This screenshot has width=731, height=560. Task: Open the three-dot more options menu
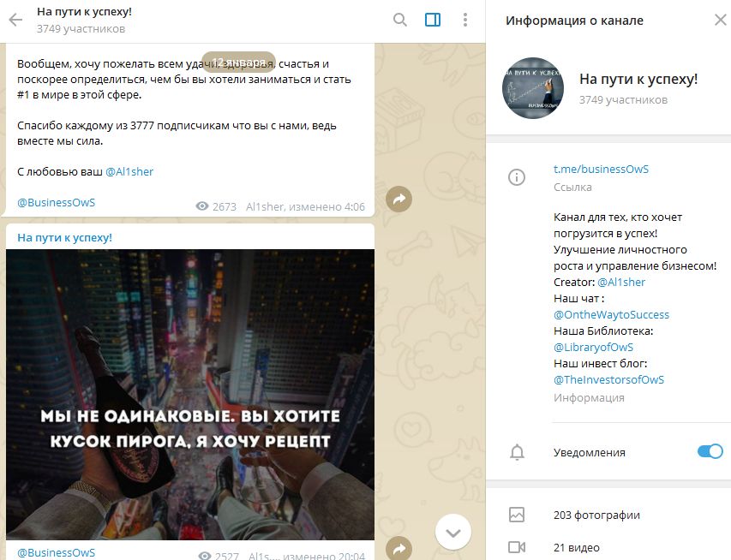pos(464,20)
